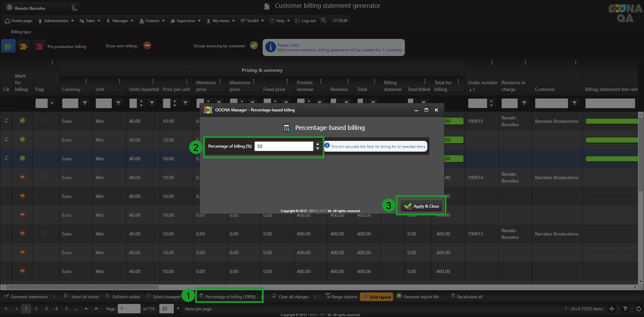Toggle Group invoicing by customer checkmark
The image size is (644, 317).
[254, 45]
